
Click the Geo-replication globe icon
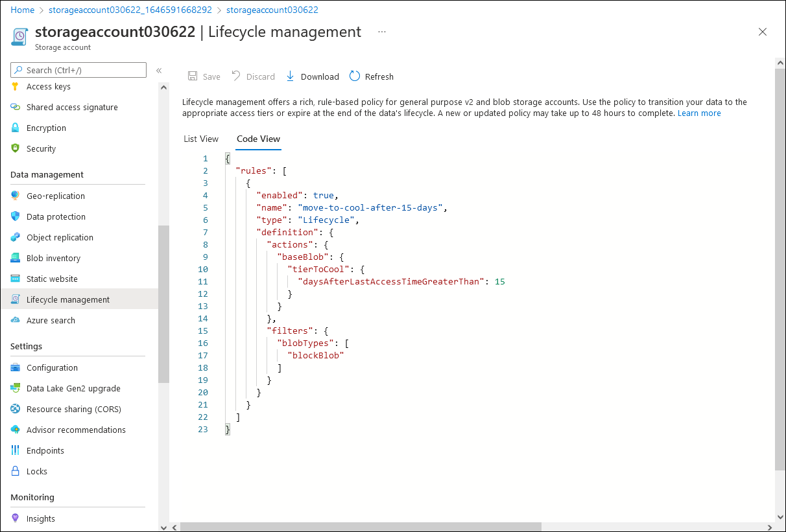16,196
